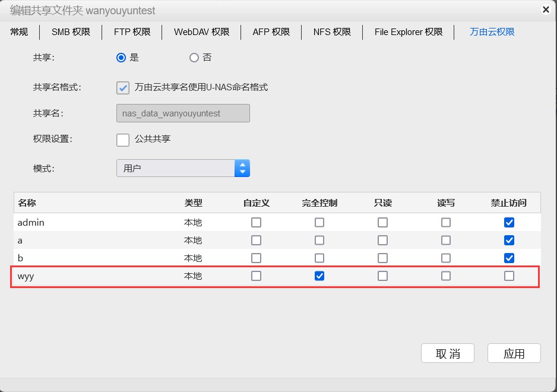Check 读写 for user a

[446, 241]
